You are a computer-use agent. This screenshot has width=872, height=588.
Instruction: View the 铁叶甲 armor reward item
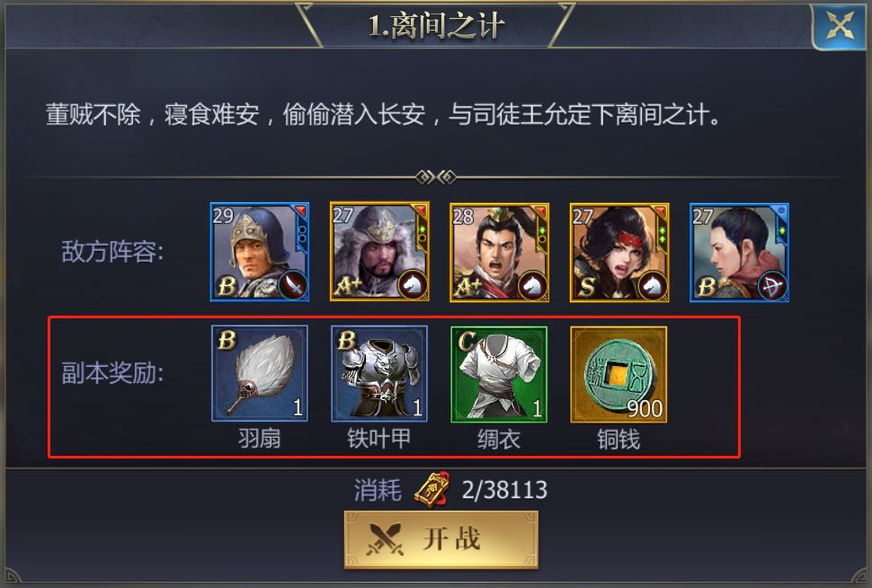pyautogui.click(x=379, y=373)
